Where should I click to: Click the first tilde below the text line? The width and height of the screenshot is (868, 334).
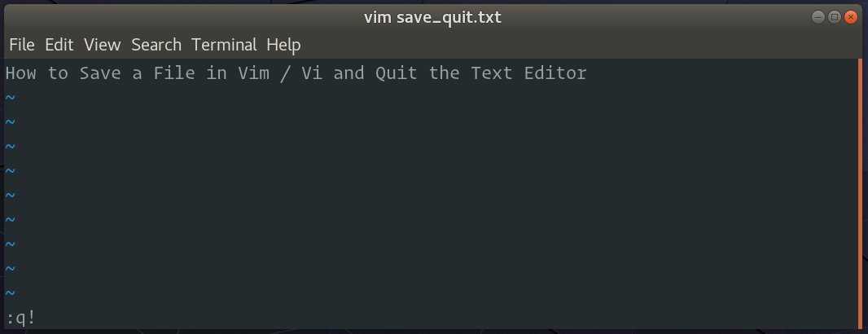coord(10,98)
